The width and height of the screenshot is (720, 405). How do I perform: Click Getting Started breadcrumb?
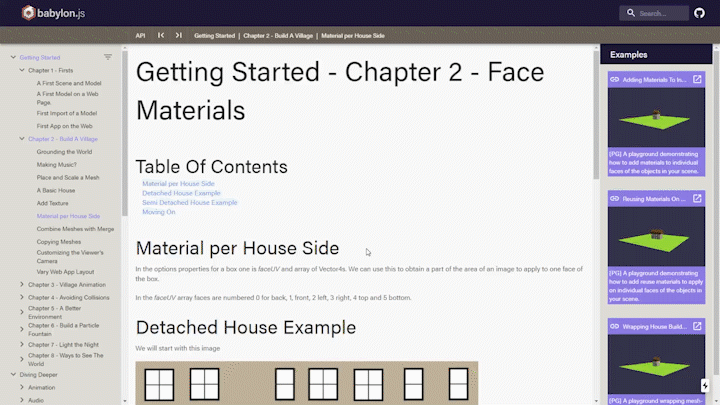coord(214,36)
